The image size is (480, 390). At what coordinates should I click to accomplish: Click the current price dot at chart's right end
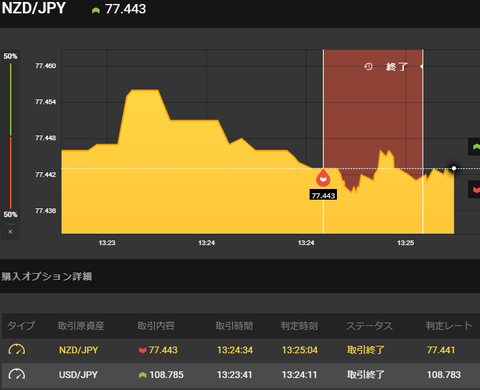click(x=454, y=168)
